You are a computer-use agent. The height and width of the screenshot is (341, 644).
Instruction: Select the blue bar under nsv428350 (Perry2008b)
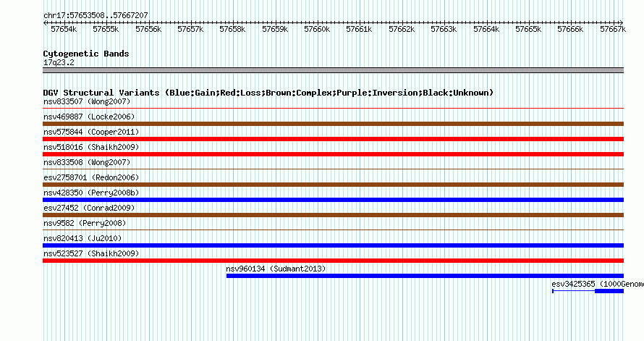coord(333,200)
